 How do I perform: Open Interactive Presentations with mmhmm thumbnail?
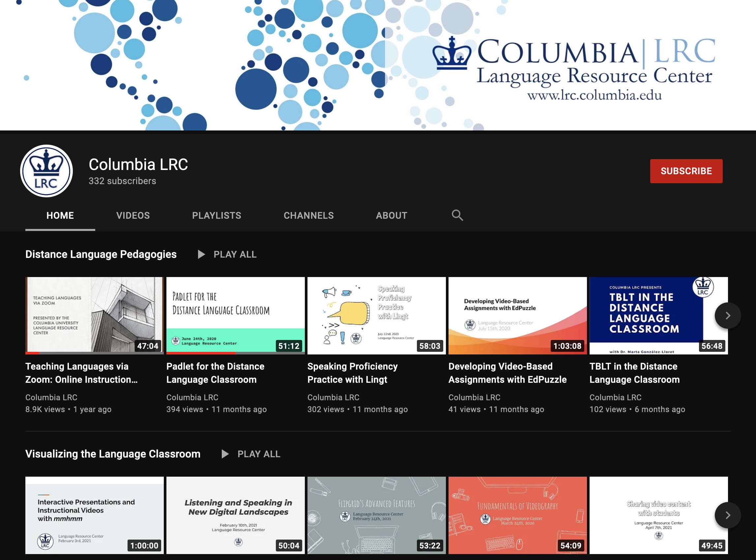pos(94,515)
